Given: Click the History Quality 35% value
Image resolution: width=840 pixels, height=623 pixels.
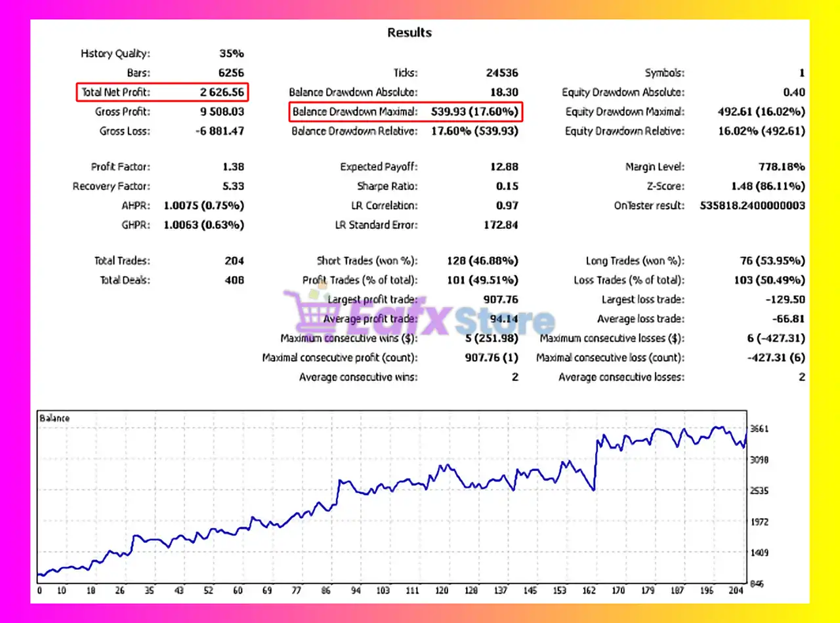Looking at the screenshot, I should pyautogui.click(x=231, y=54).
